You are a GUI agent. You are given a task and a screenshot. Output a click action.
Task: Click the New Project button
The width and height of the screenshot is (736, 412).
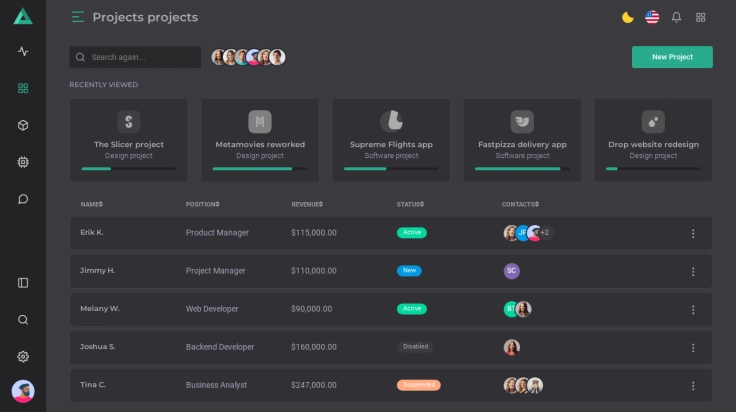672,57
